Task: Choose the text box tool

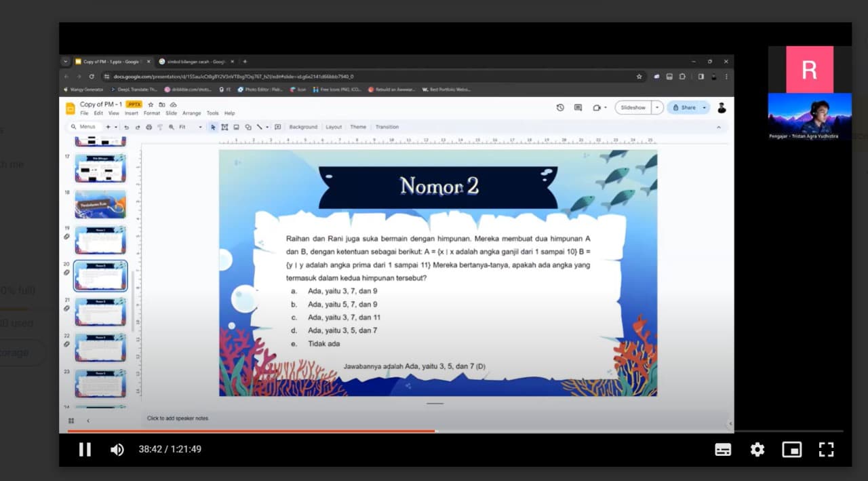Action: (x=224, y=127)
